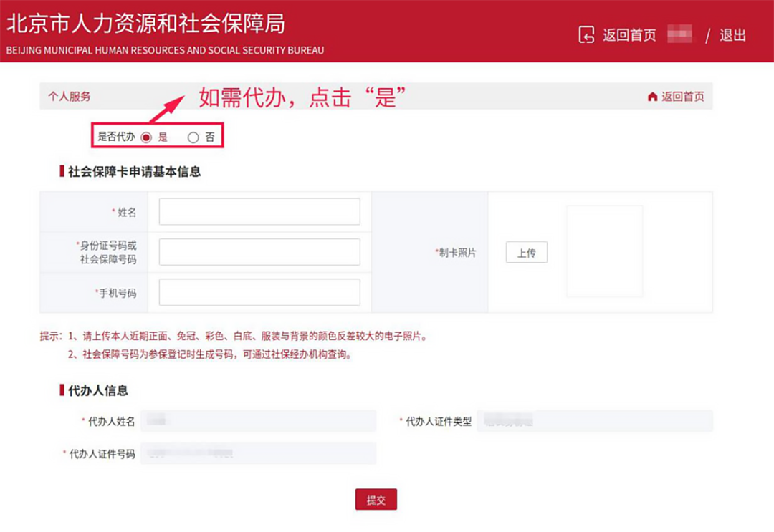This screenshot has height=532, width=774.
Task: Select the 是 radio button for 代办
Action: pyautogui.click(x=146, y=137)
